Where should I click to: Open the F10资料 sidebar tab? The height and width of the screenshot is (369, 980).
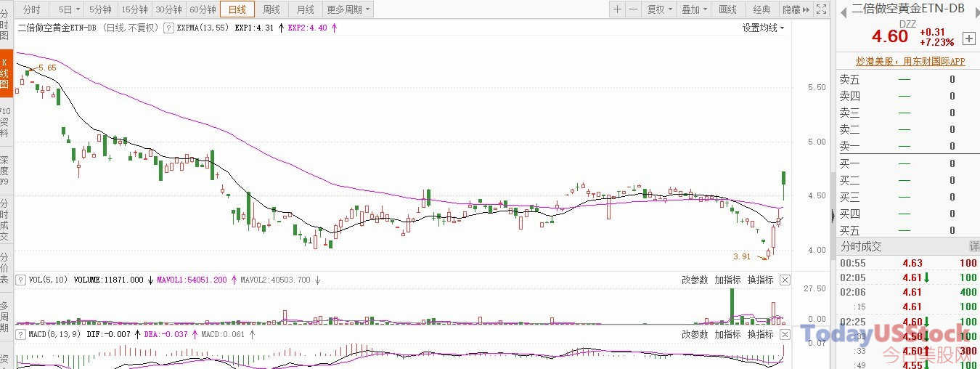6,122
